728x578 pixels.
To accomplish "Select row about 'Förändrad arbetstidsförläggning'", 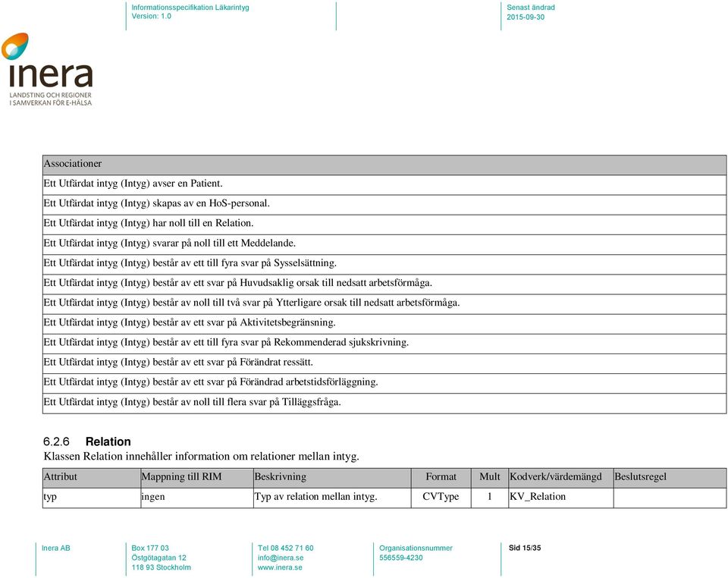I will point(384,383).
